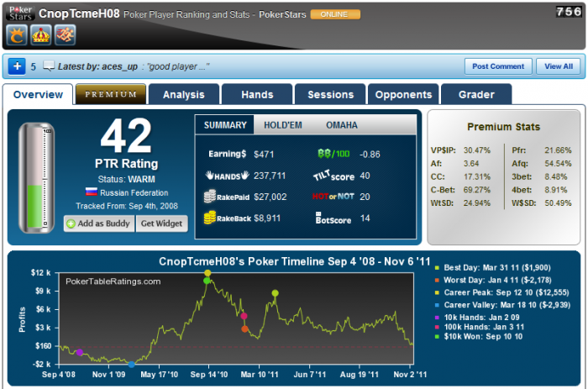Click the Worst Day legend color swatch

point(437,281)
